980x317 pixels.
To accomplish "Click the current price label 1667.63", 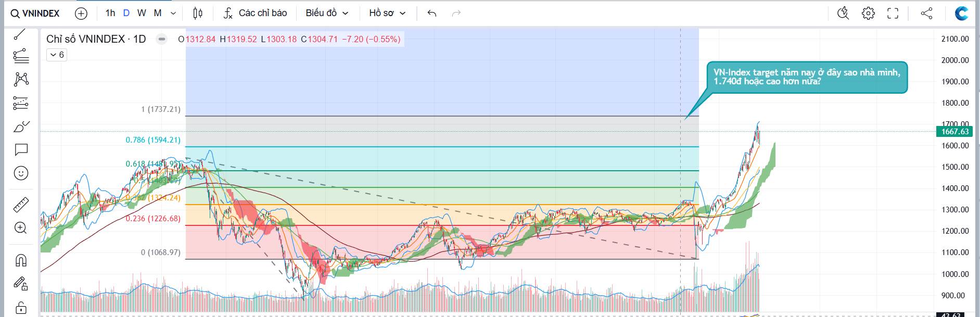I will point(955,132).
